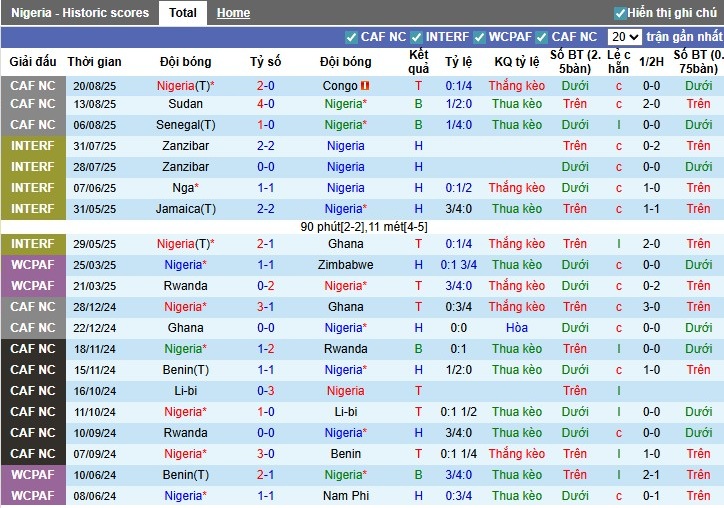Click the Giải đấu column header

[x=33, y=61]
